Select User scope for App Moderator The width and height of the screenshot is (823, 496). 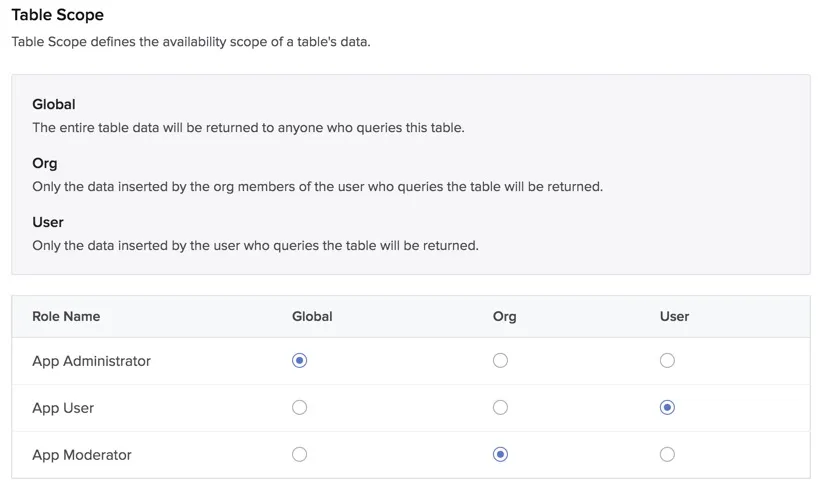coord(667,454)
